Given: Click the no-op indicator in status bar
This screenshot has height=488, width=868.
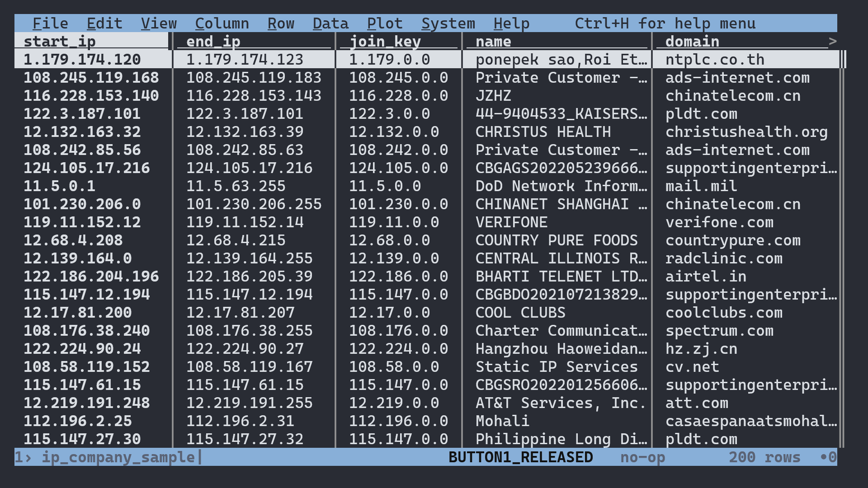Looking at the screenshot, I should (x=643, y=457).
